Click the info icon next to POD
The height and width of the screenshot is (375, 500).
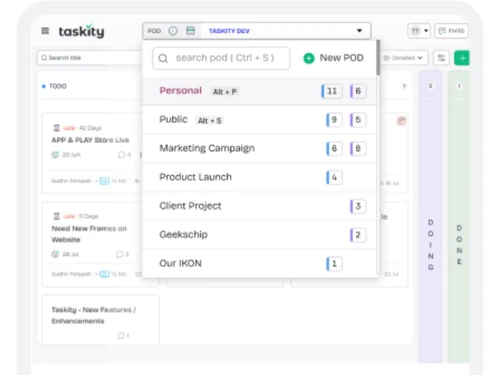click(173, 31)
